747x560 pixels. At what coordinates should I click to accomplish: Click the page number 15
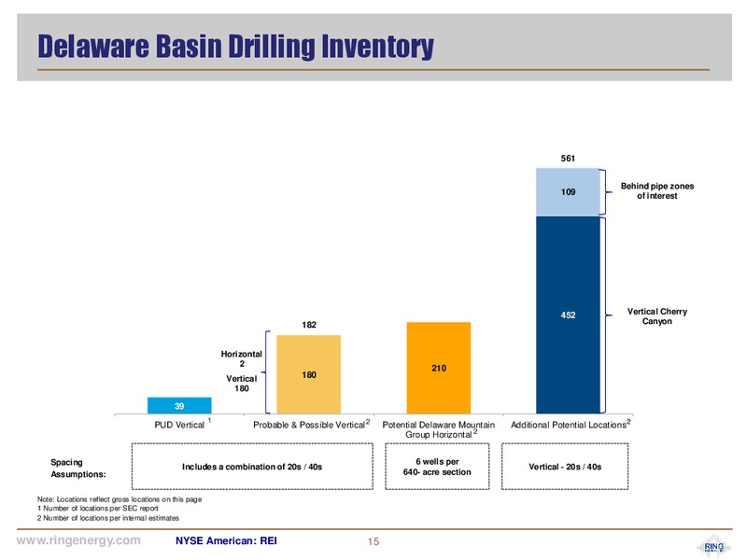373,541
